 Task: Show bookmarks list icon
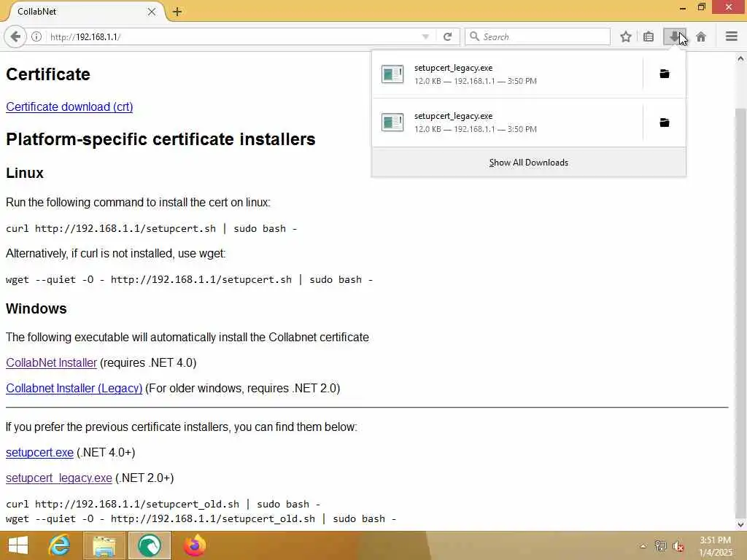649,36
